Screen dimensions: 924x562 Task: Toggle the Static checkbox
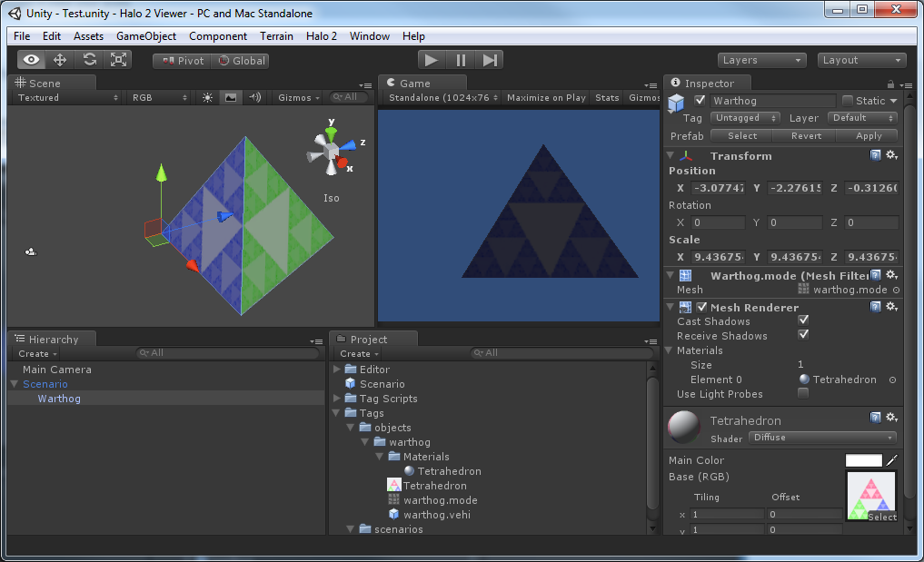pos(848,101)
